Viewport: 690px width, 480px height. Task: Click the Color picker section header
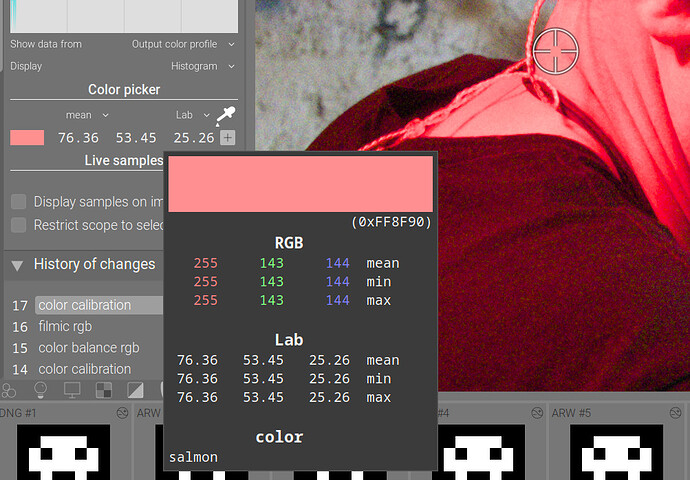[124, 90]
